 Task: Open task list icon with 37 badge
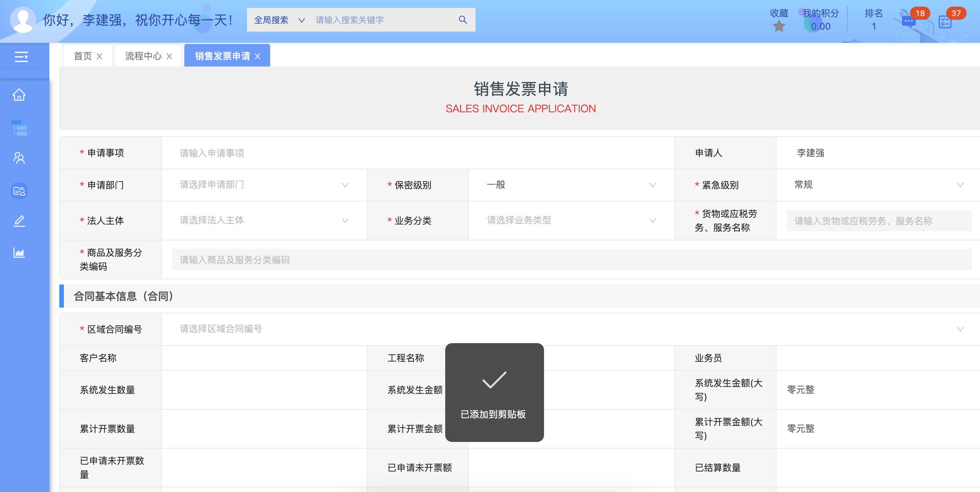945,22
